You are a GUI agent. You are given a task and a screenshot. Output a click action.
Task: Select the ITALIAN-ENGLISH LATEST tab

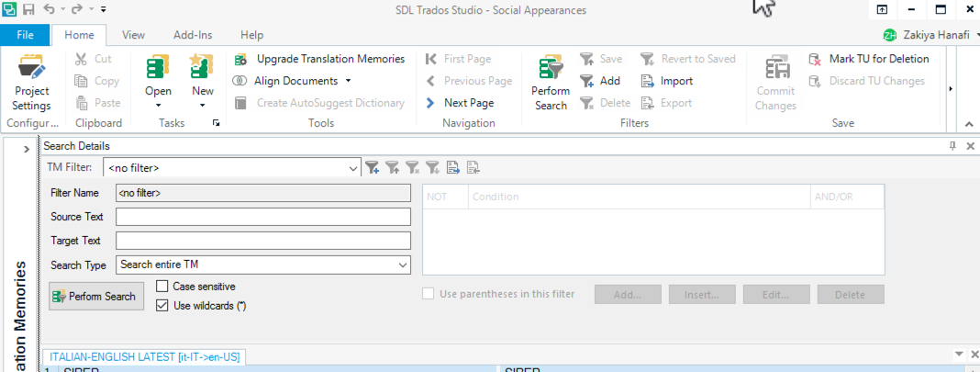146,357
